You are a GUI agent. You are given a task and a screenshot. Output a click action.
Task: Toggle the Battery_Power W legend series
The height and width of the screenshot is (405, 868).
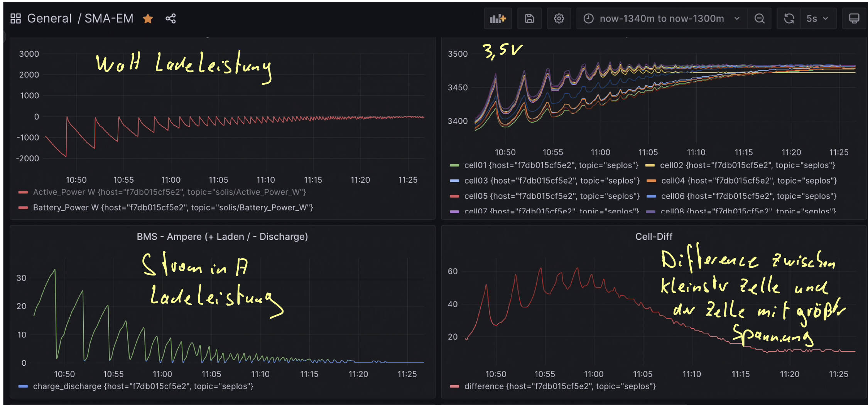(173, 207)
